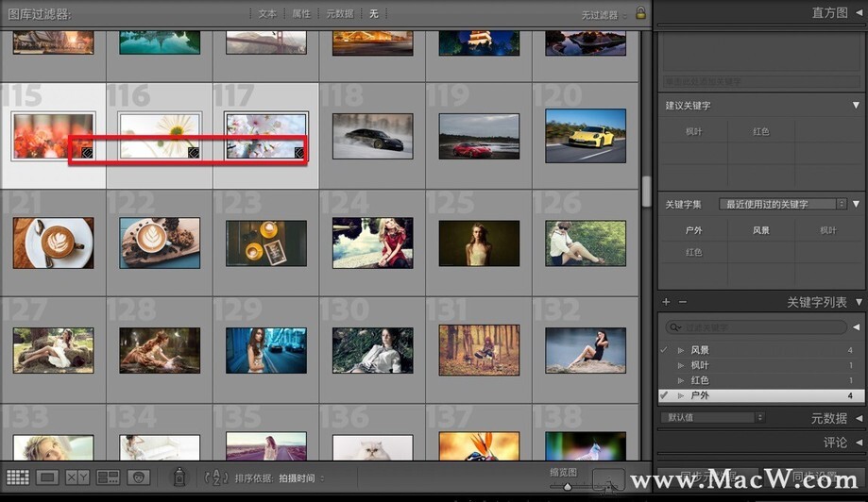Toggle the checkmark for 户外 keyword

(664, 395)
